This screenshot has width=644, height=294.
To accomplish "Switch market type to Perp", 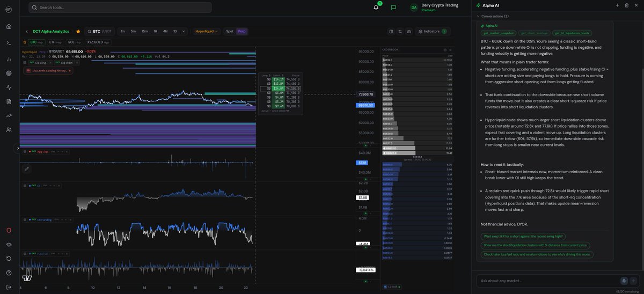I will (x=242, y=31).
